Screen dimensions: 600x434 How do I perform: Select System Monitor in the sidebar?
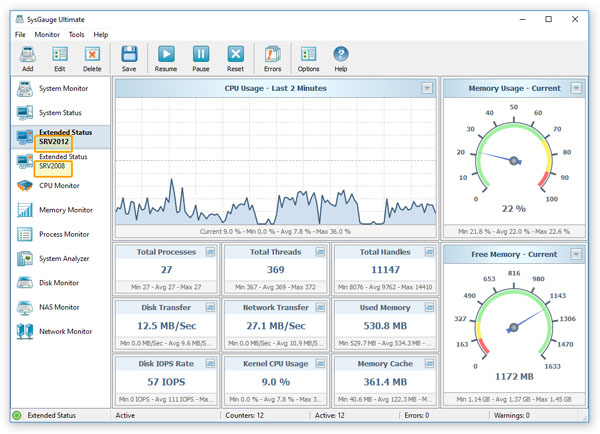click(x=60, y=88)
